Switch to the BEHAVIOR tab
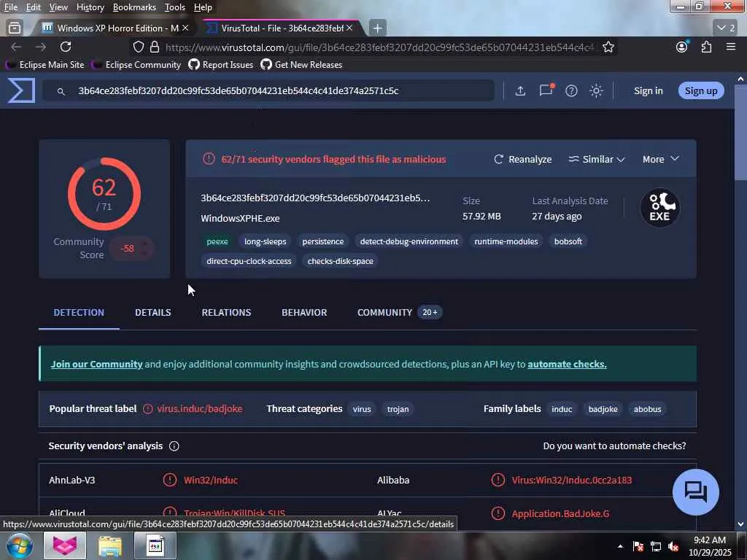The image size is (747, 560). (304, 312)
